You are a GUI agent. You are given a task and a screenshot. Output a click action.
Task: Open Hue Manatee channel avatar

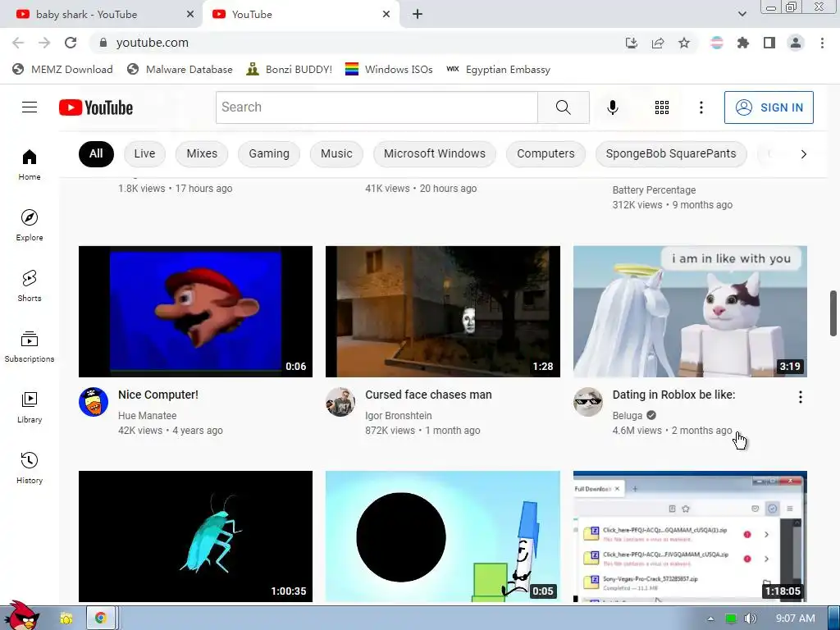[94, 402]
